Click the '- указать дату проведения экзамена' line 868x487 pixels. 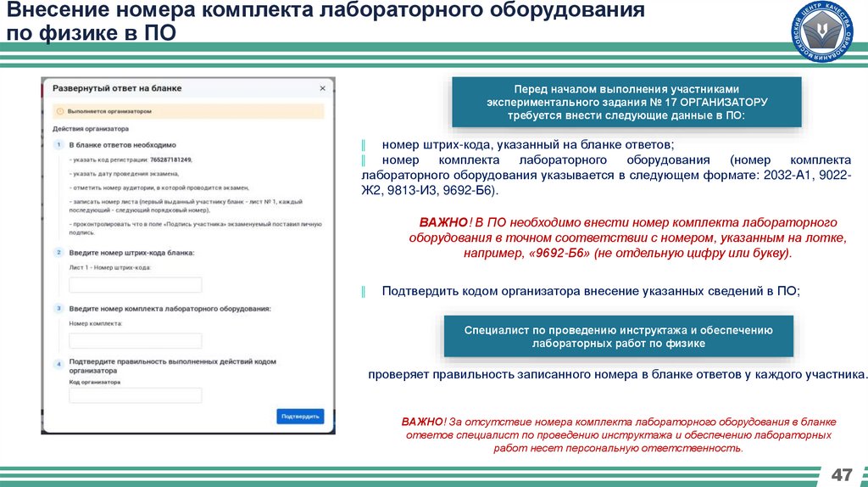pyautogui.click(x=124, y=173)
